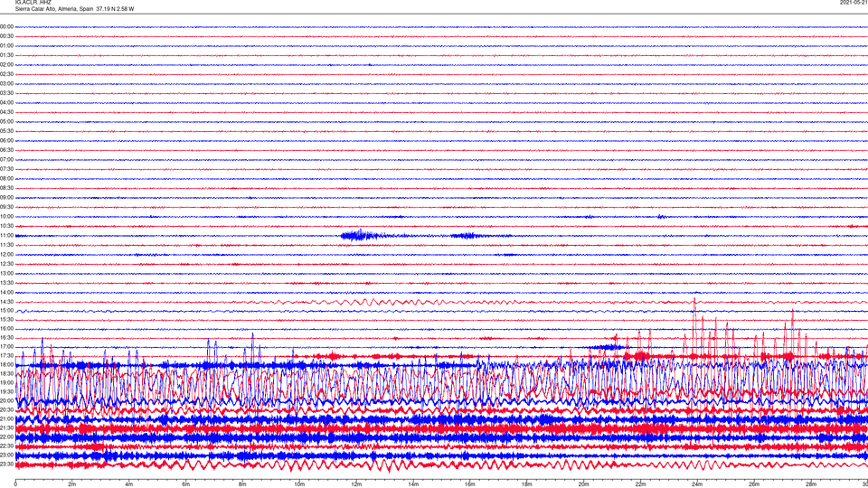Click the 17:00 time label
Viewport: 868px width, 488px height.
tap(6, 346)
